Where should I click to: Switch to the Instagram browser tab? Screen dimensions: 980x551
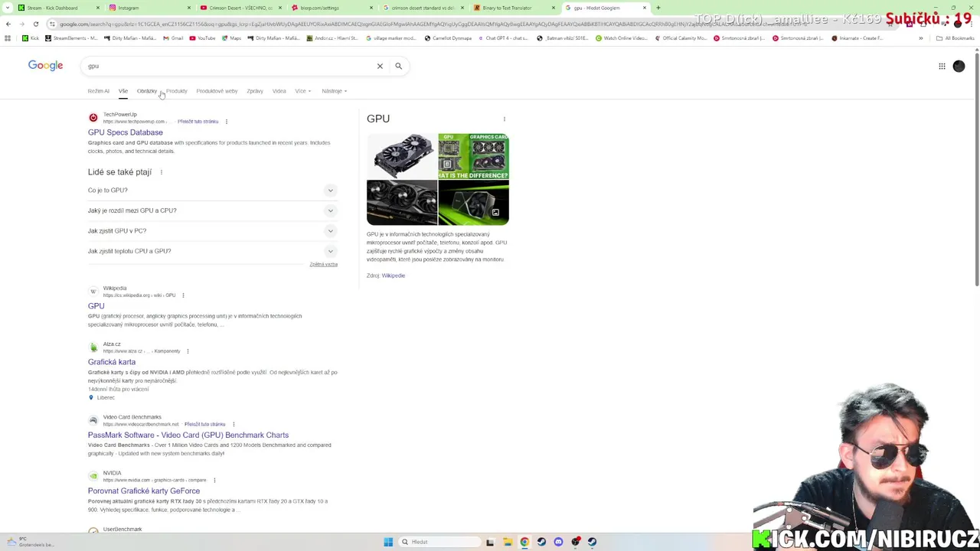click(x=149, y=8)
